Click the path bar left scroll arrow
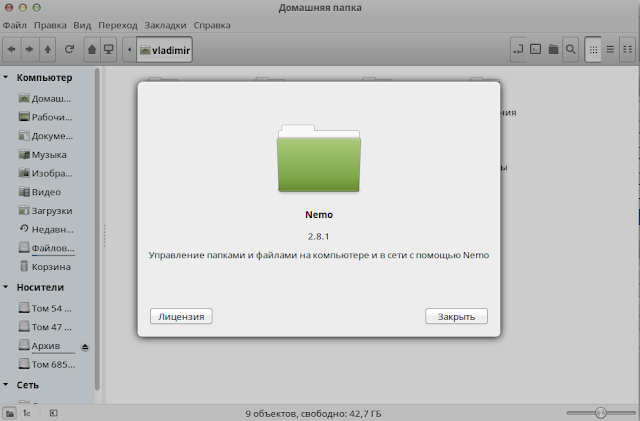 click(x=129, y=49)
